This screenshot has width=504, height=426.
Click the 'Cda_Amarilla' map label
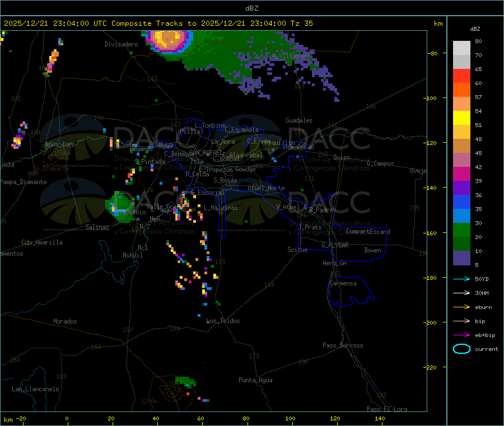click(42, 242)
